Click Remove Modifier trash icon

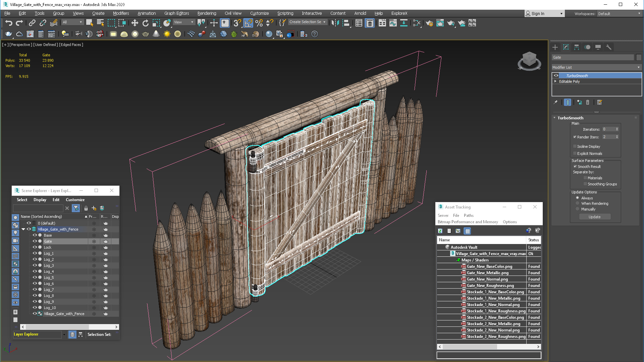click(x=588, y=102)
